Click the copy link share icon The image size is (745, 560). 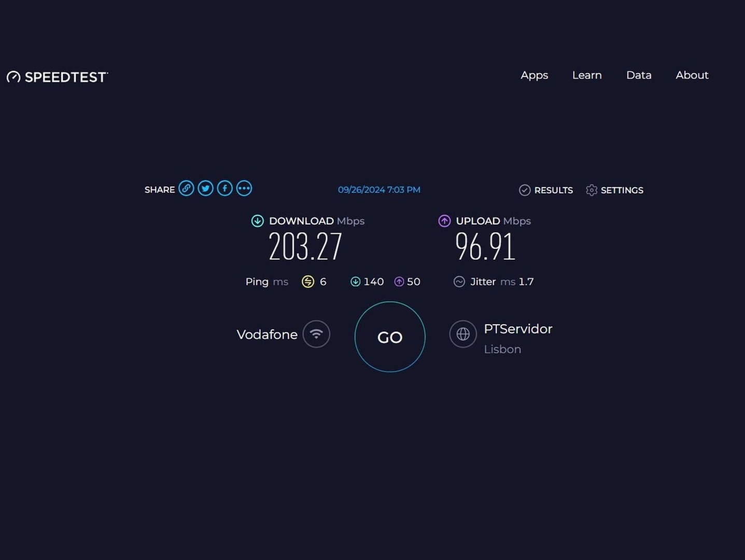pos(187,188)
